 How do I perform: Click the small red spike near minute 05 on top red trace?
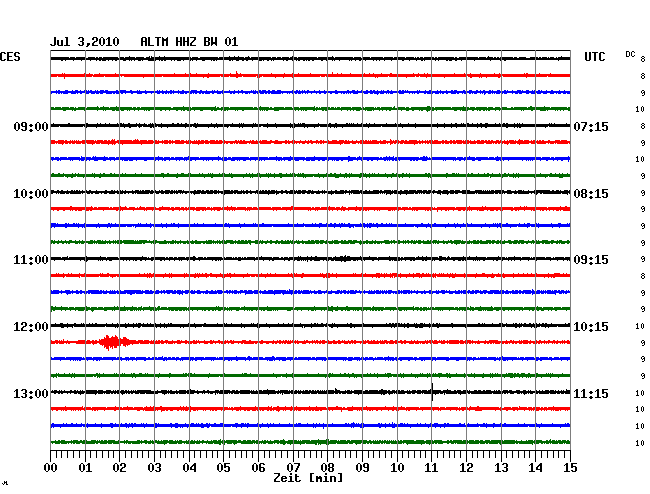[237, 75]
